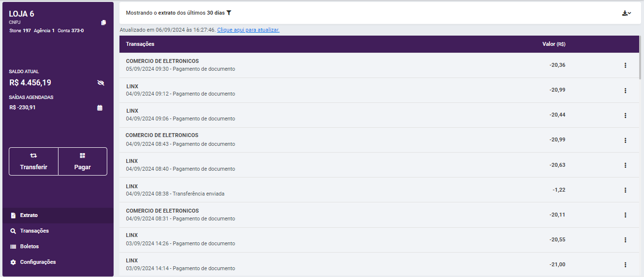Click the filter funnel icon beside 30 dias

(x=229, y=13)
